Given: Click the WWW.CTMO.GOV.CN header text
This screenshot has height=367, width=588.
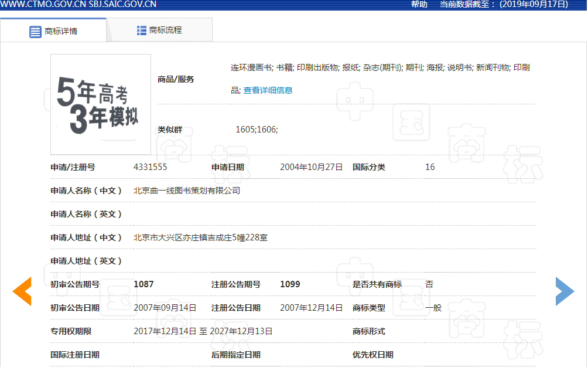Looking at the screenshot, I should pos(43,5).
